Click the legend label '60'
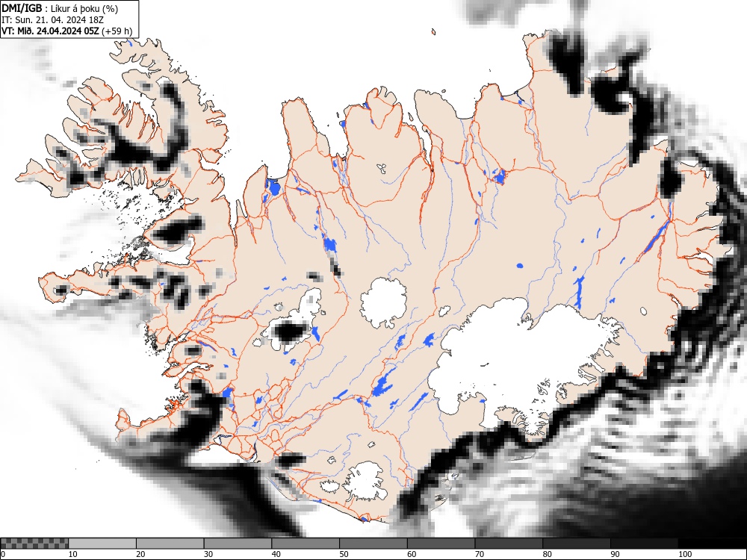This screenshot has width=747, height=560. (411, 554)
